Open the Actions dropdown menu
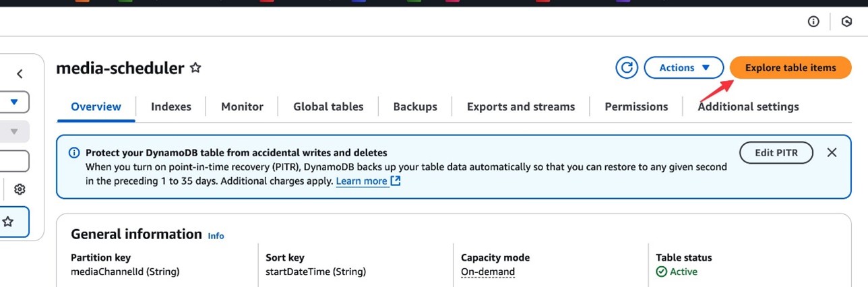 (x=684, y=67)
